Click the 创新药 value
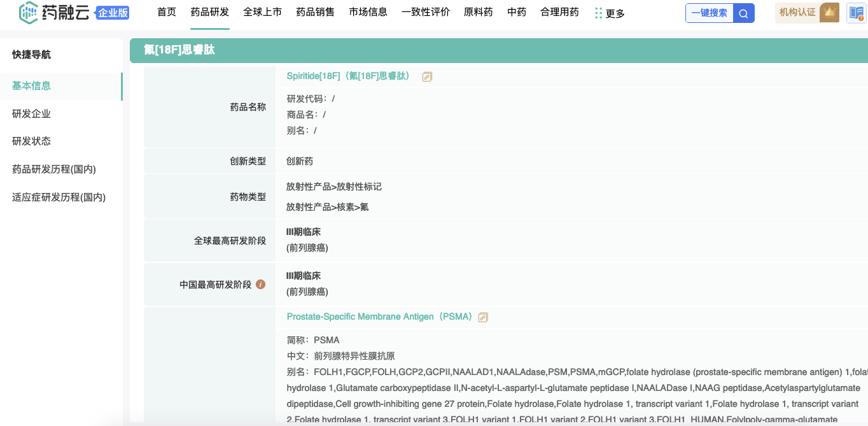Screen dimensions: 868x426 point(300,161)
